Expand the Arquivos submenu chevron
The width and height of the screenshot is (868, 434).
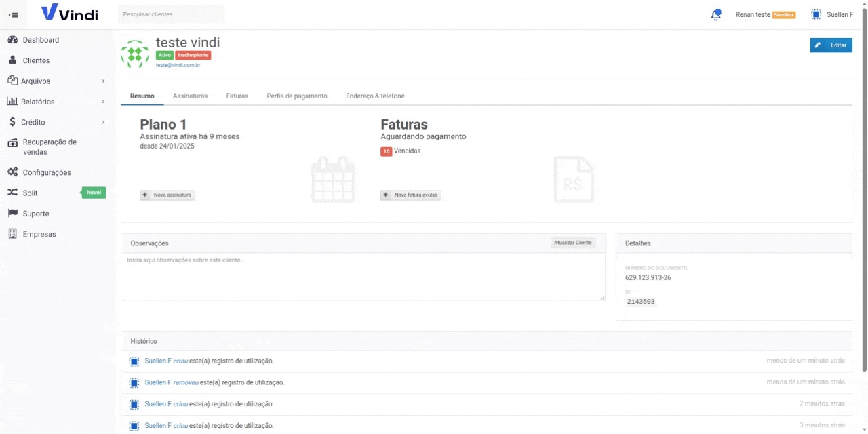point(103,81)
